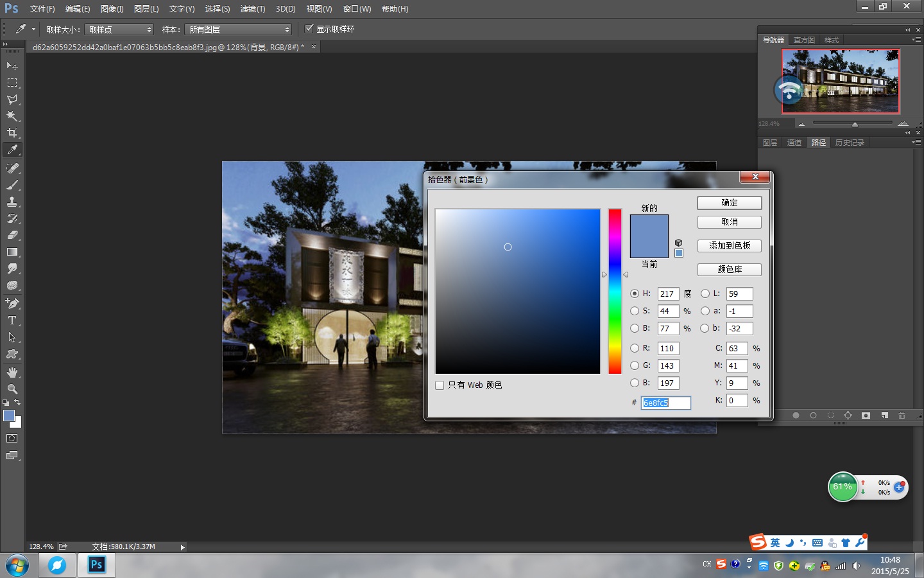Switch to the 历史记录 tab
924x578 pixels.
(x=850, y=143)
